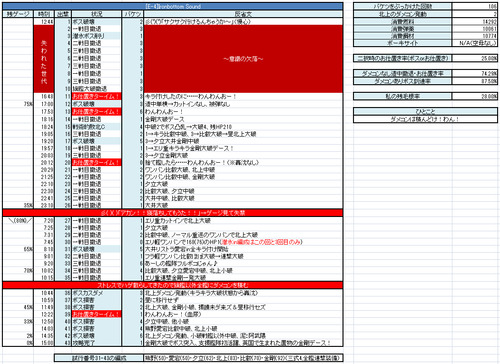This screenshot has height=364, width=500.
Task: Click the 残ゲージ column header
Action: 18,14
